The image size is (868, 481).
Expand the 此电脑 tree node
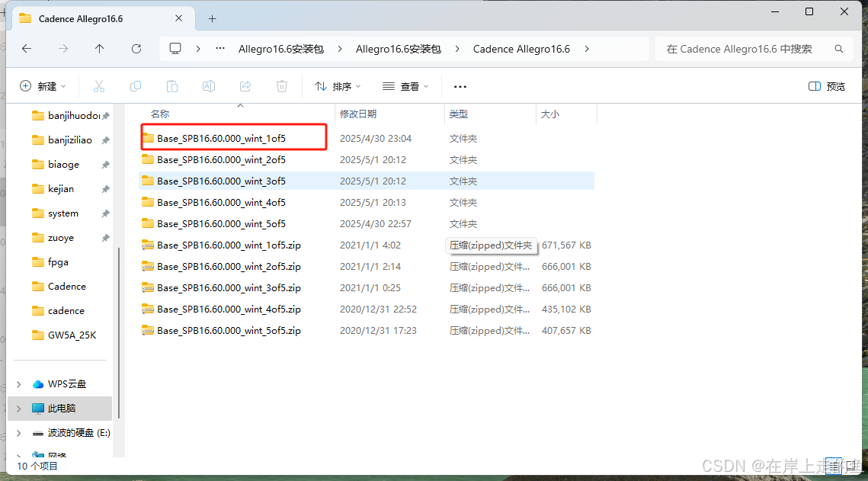tap(19, 409)
